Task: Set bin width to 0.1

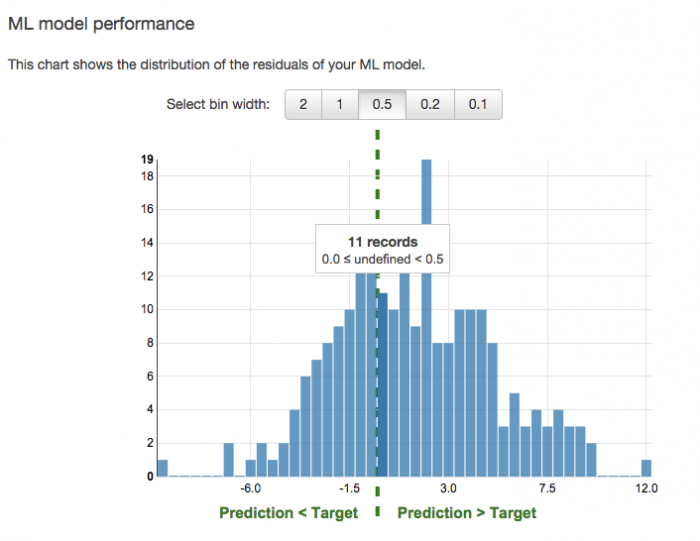Action: pyautogui.click(x=478, y=104)
